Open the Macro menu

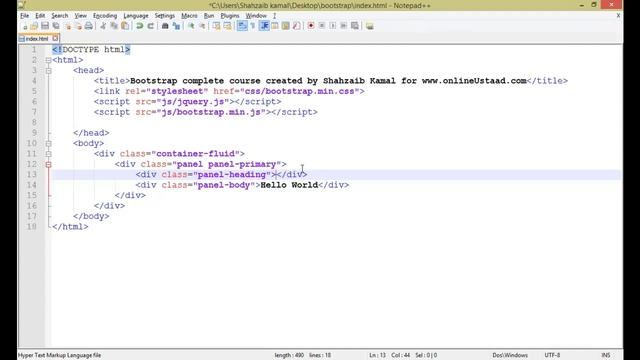tap(189, 16)
